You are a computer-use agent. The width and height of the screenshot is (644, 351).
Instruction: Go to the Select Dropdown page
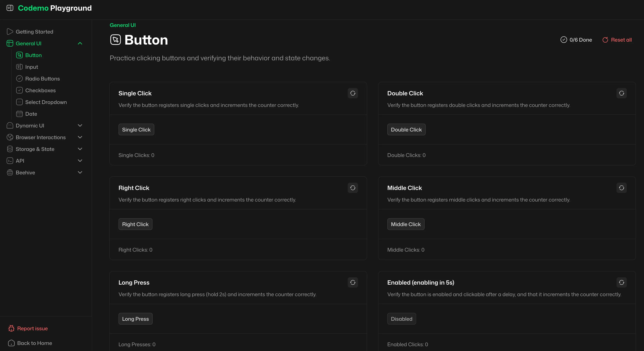point(46,102)
